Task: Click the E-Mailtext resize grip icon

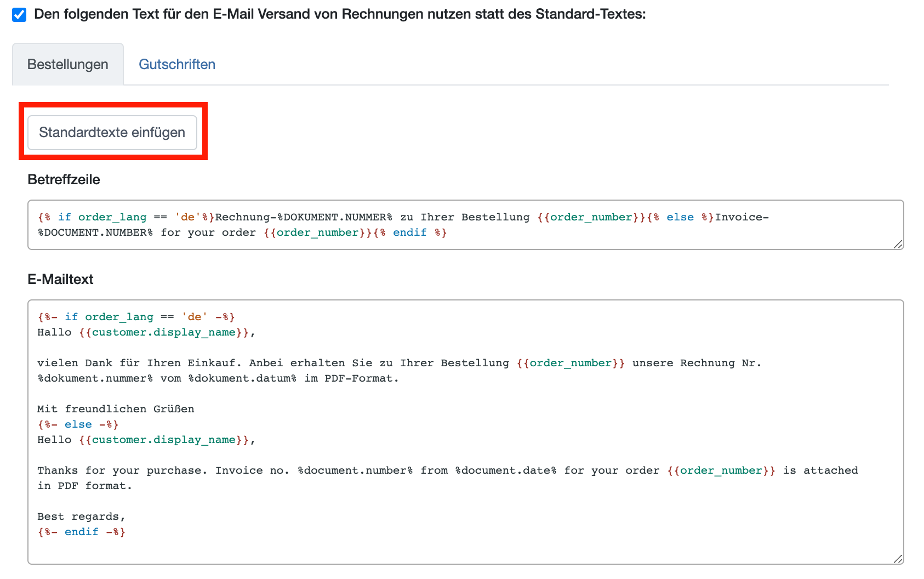Action: [898, 559]
